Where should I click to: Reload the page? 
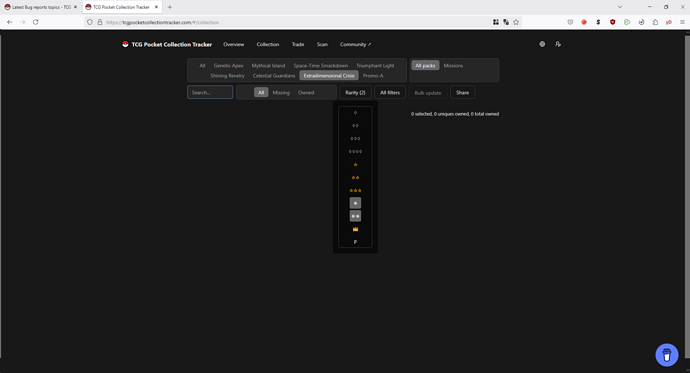coord(36,22)
